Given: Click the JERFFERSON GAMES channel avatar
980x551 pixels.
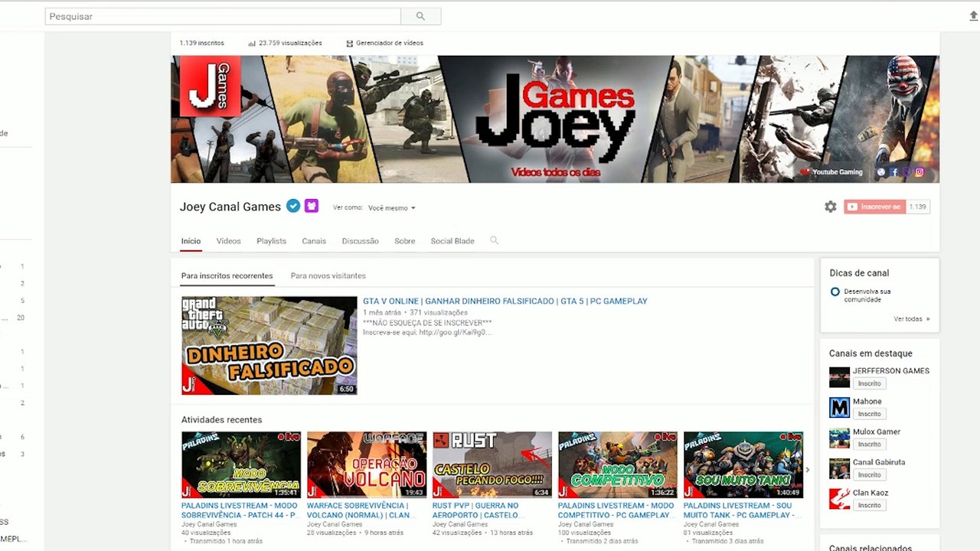Looking at the screenshot, I should [839, 377].
